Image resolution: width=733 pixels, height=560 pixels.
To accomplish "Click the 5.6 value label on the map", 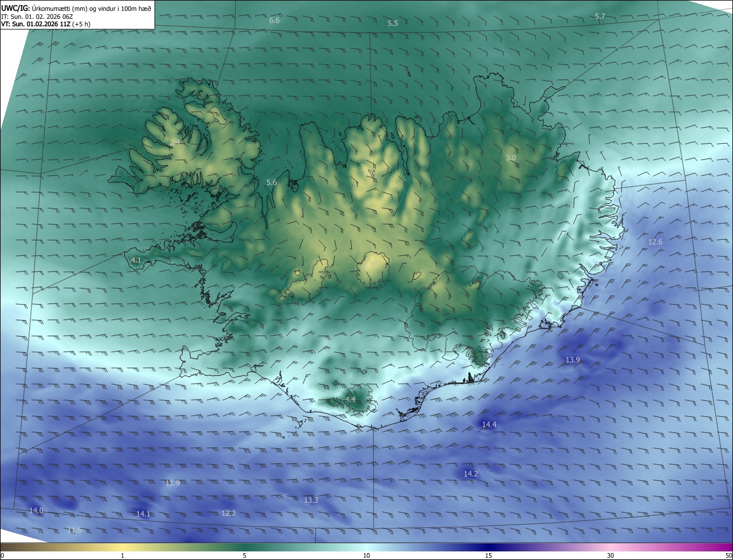I will click(272, 183).
